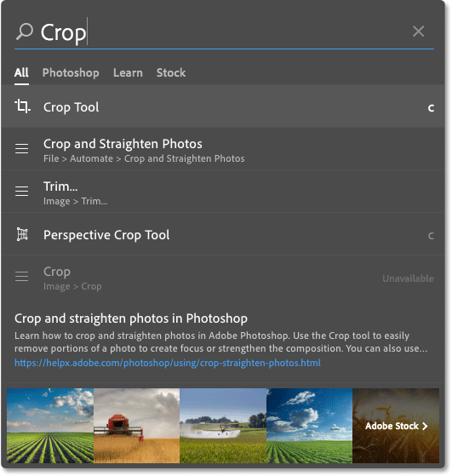452x476 pixels.
Task: Click the article description starting Learn how to crop
Action: coord(221,342)
